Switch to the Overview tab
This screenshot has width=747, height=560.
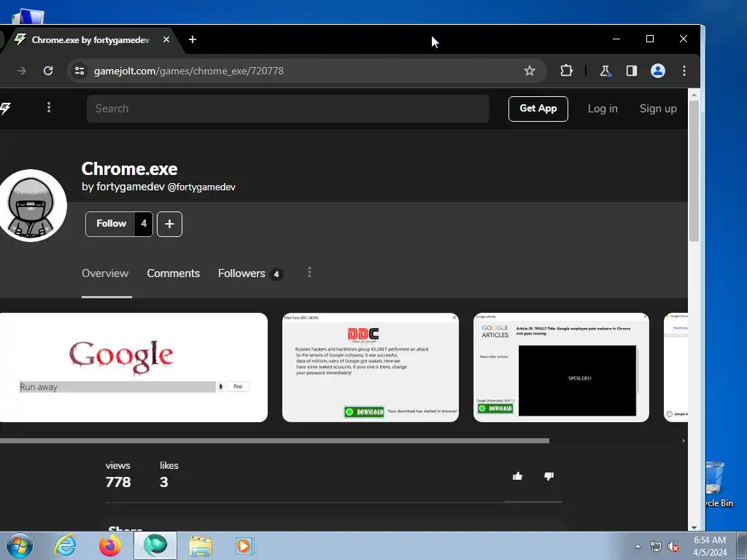coord(105,273)
